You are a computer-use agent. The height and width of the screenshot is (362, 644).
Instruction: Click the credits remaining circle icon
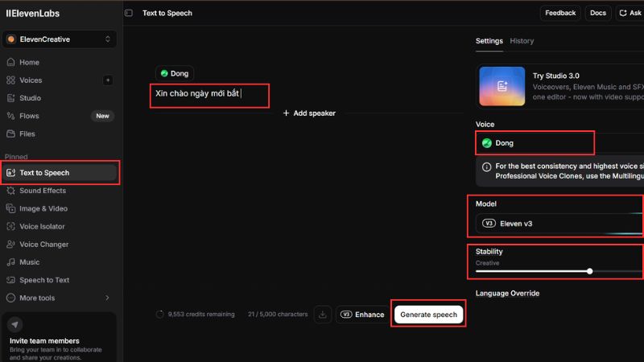pos(159,315)
